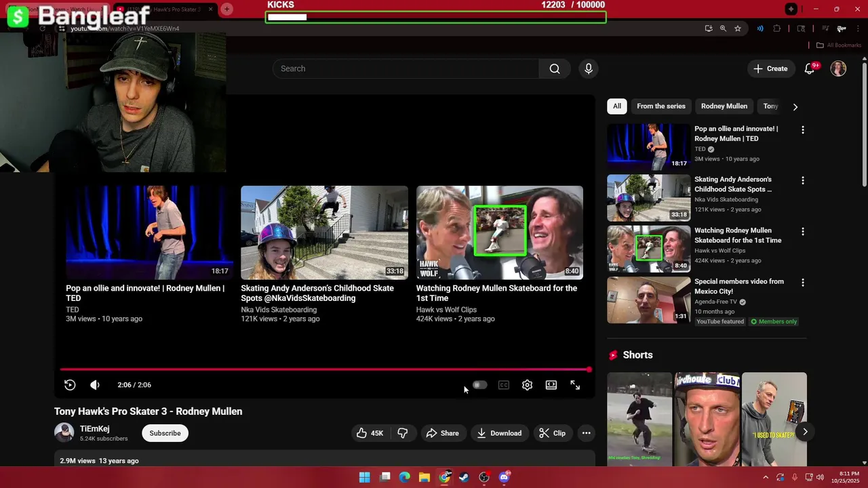The width and height of the screenshot is (868, 488).
Task: Create a Clip of the video
Action: coord(552,433)
